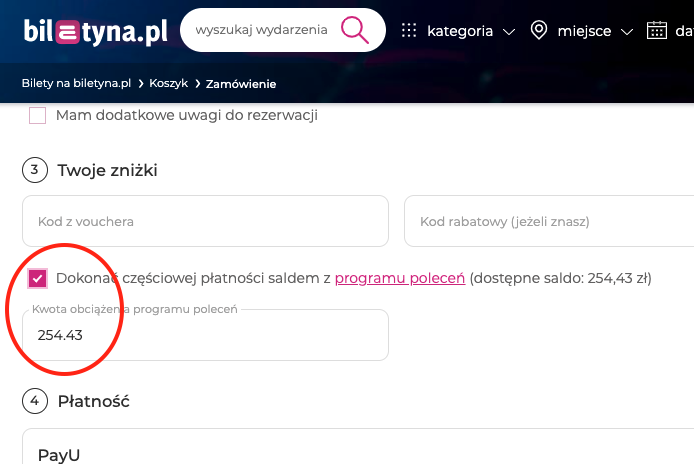
Task: Check 'Mam dodatkowe uwagi do rezerwacji' box
Action: point(37,116)
